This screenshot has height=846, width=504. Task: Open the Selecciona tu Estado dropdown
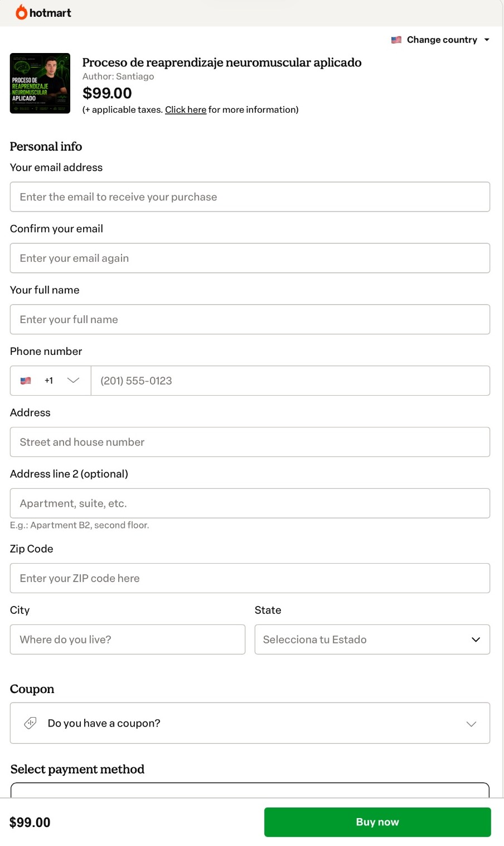point(372,640)
